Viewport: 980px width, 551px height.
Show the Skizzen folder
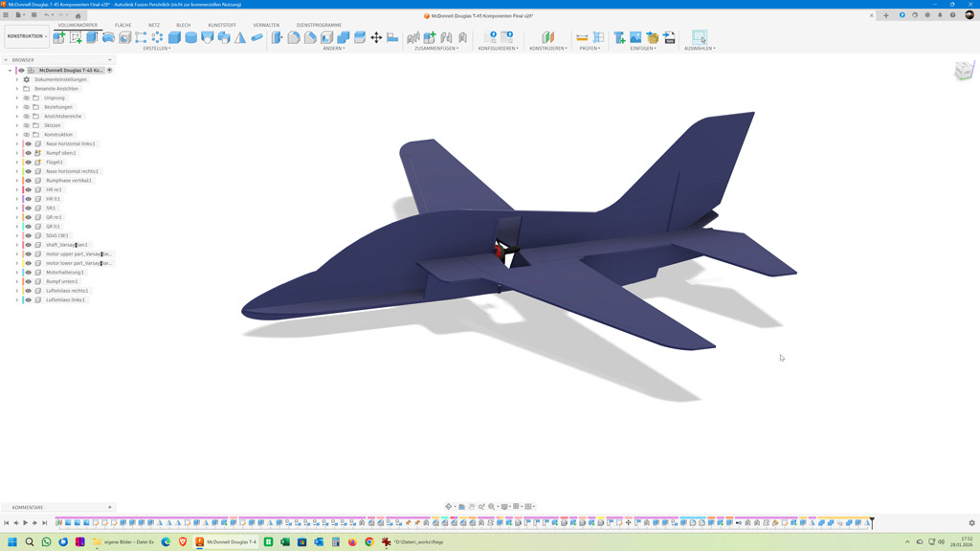(x=27, y=125)
